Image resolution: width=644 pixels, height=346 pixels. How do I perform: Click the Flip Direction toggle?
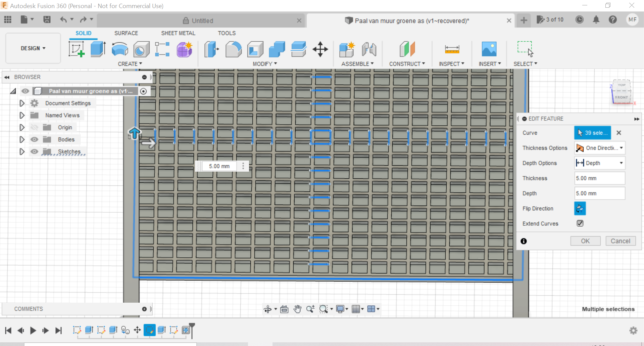coord(580,208)
